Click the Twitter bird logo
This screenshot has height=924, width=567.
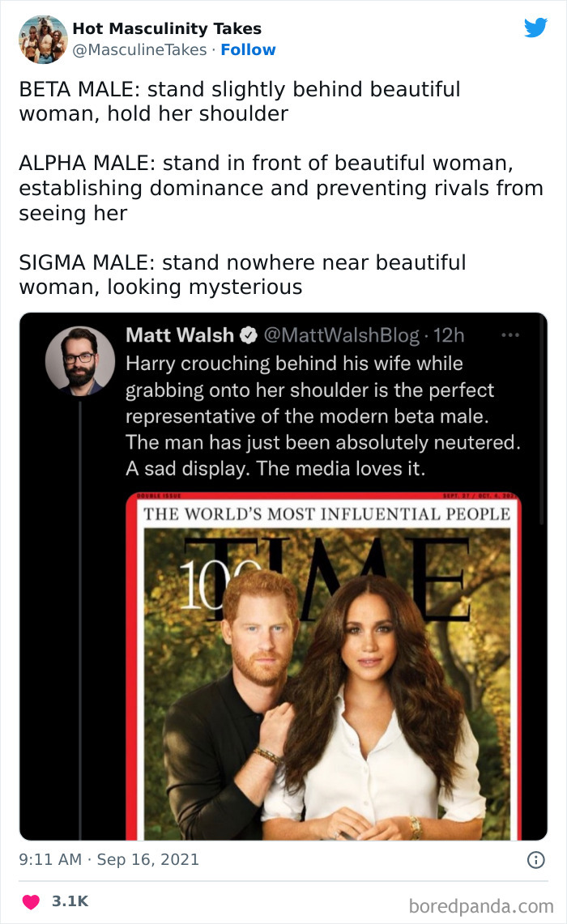pos(536,27)
